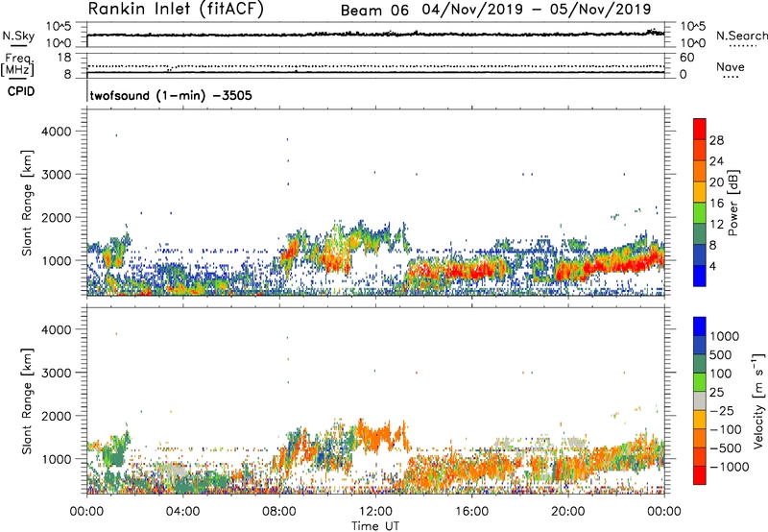
Task: Click the "Power [dB]" color bar title
Action: [x=732, y=203]
